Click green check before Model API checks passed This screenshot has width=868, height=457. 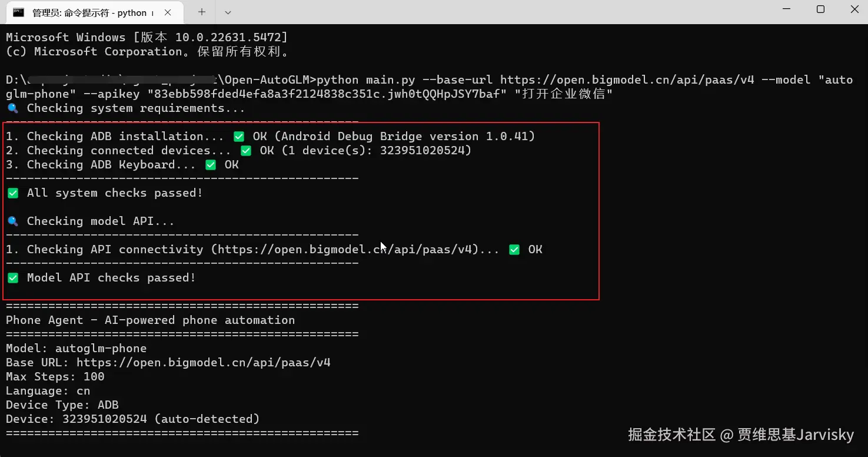point(12,278)
